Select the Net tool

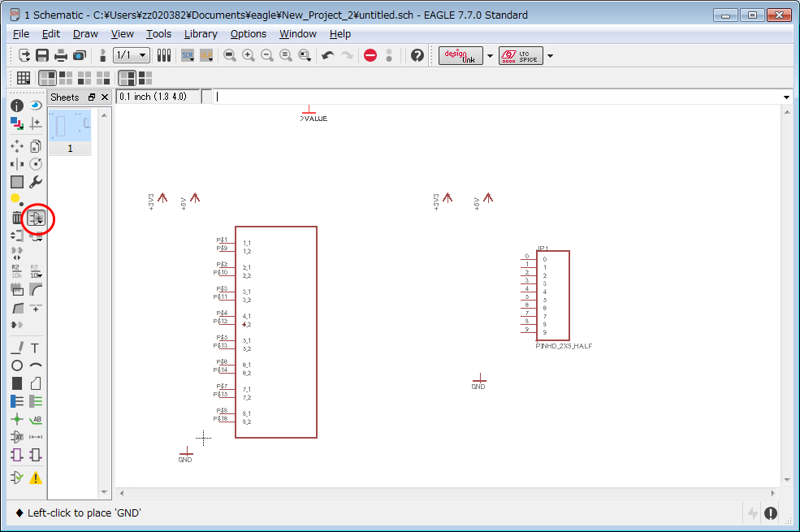[x=35, y=401]
